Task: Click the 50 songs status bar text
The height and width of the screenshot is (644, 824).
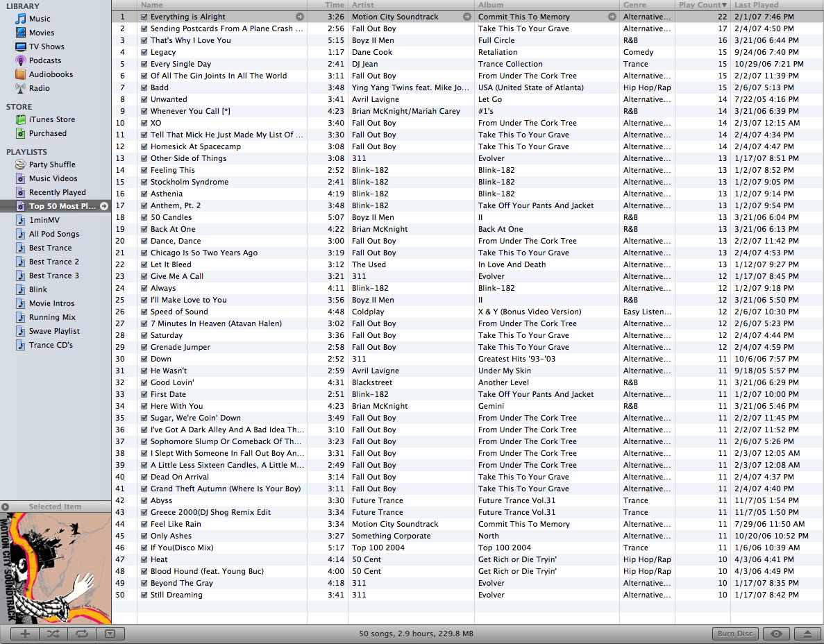Action: tap(417, 634)
